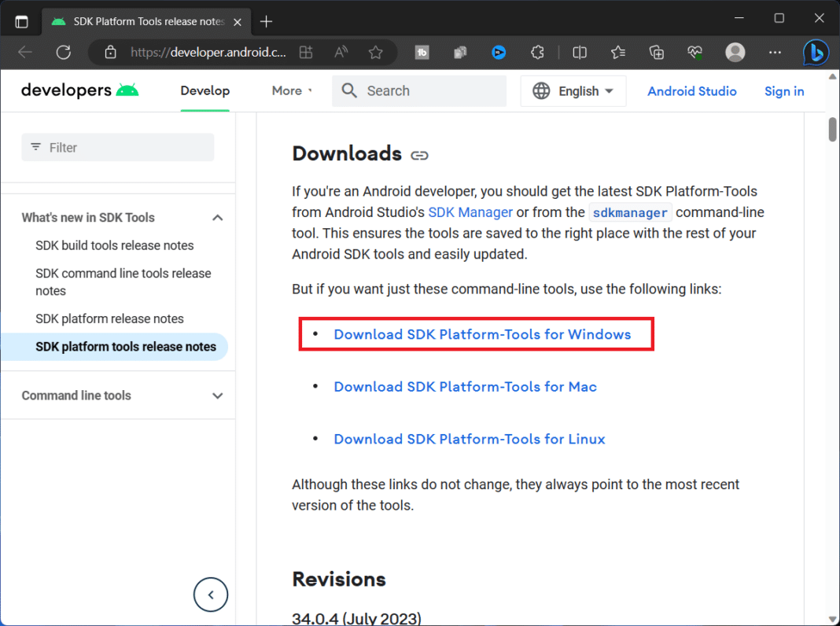The width and height of the screenshot is (840, 626).
Task: Collapse the What's new in SDK Tools section
Action: point(217,218)
